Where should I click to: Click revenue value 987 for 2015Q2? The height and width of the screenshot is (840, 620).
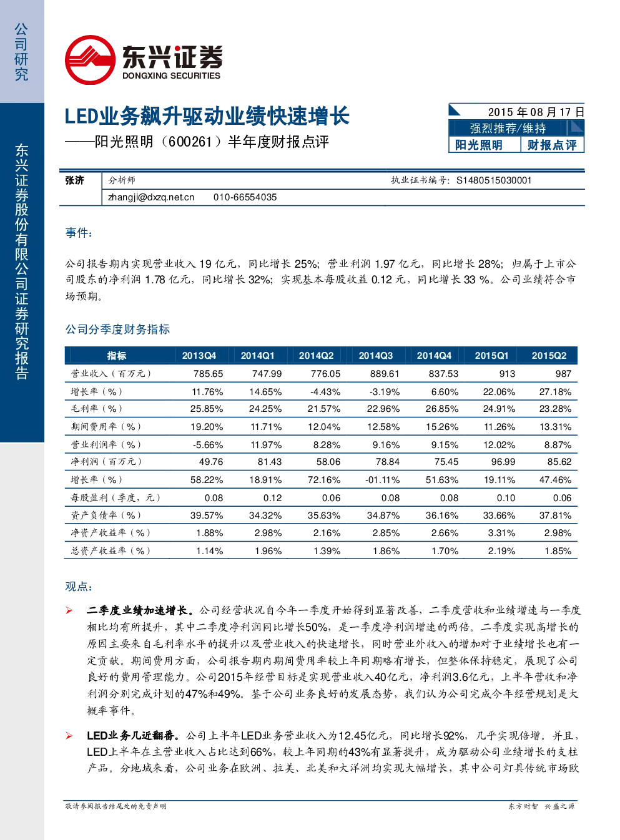tap(563, 374)
